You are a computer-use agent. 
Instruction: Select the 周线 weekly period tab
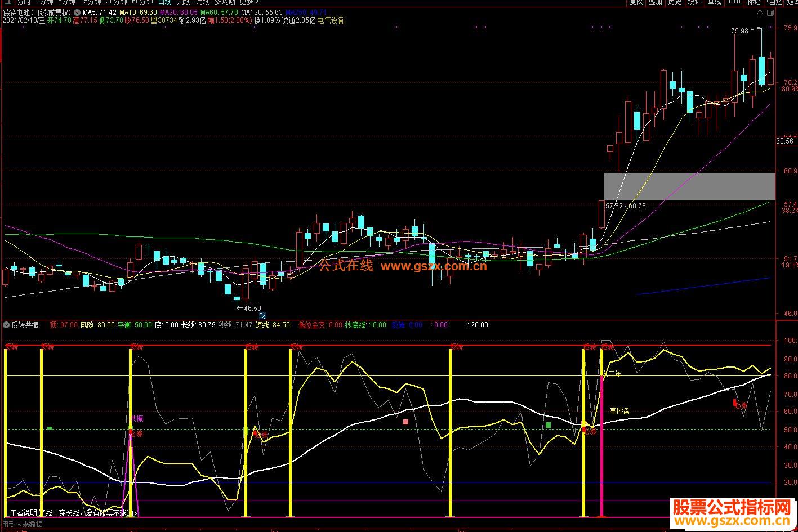(184, 2)
